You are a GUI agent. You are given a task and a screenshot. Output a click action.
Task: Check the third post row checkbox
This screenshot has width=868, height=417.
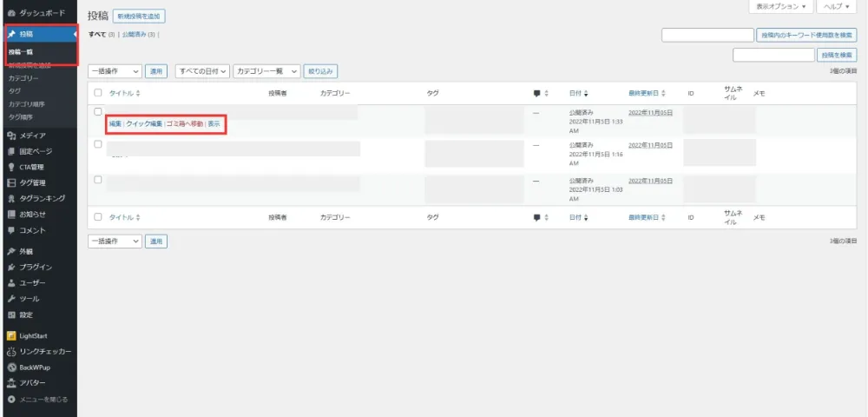[98, 180]
